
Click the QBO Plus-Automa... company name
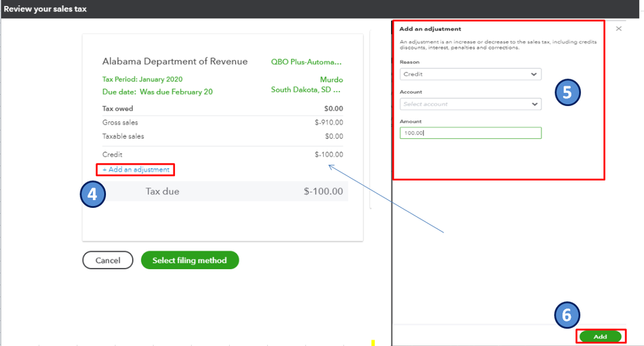307,63
